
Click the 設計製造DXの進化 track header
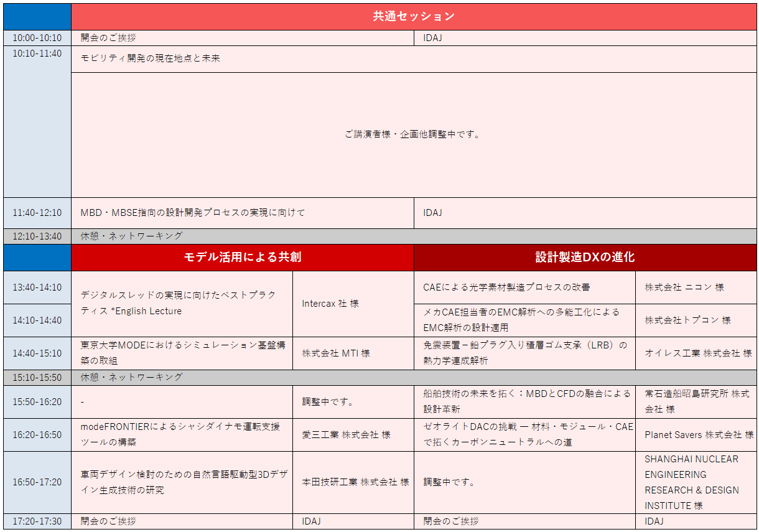click(x=585, y=258)
